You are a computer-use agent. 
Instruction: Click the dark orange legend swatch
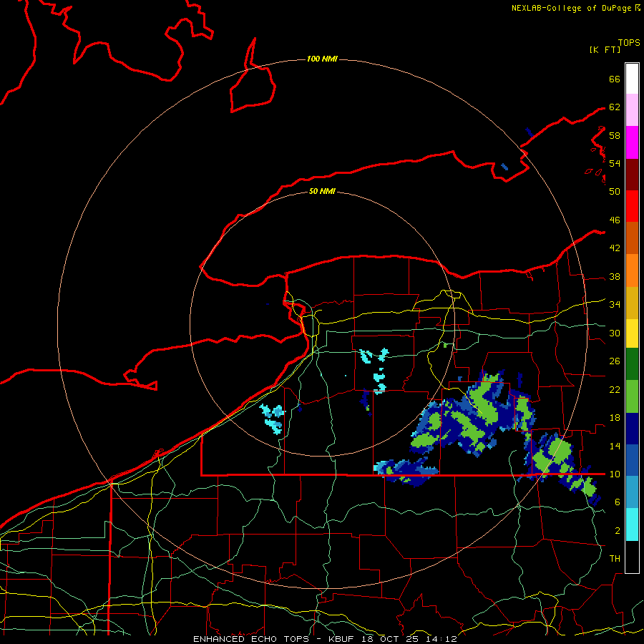point(632,238)
